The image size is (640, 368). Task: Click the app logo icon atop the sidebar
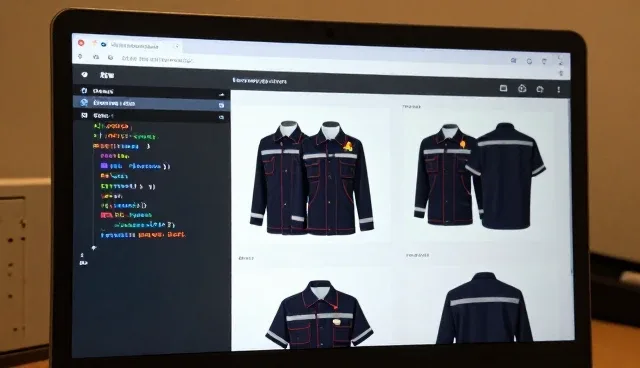(84, 75)
